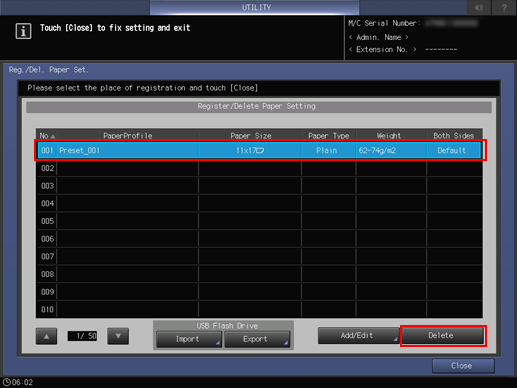The width and height of the screenshot is (517, 388).
Task: Select empty registration slot 002
Action: click(x=259, y=168)
